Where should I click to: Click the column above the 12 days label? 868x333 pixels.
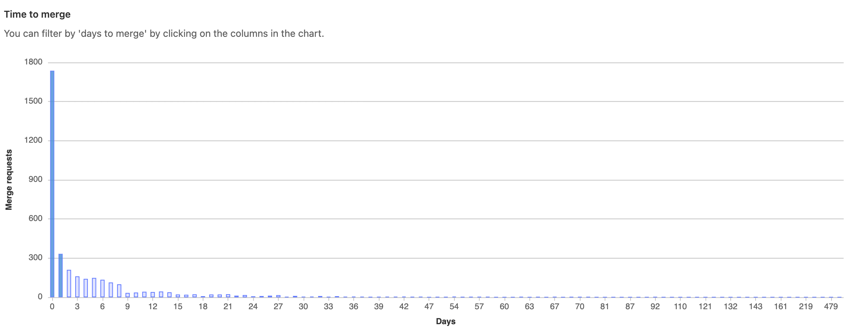153,295
